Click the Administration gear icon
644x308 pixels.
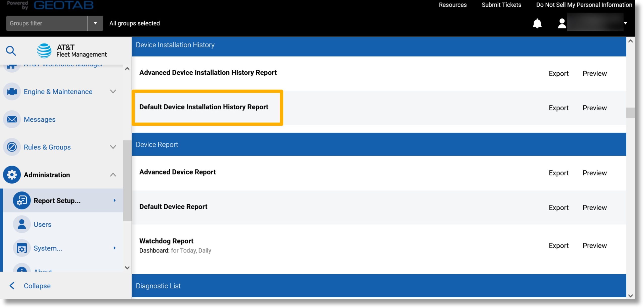(12, 175)
